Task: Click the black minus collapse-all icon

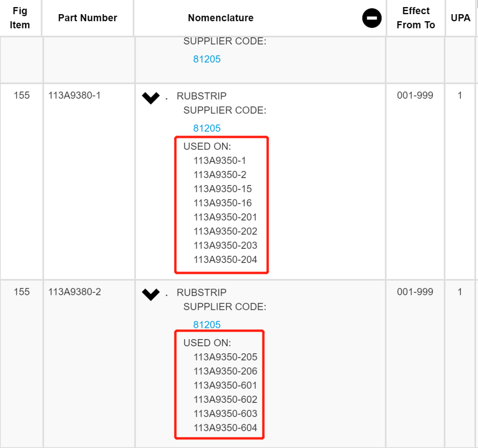Action: pyautogui.click(x=372, y=18)
